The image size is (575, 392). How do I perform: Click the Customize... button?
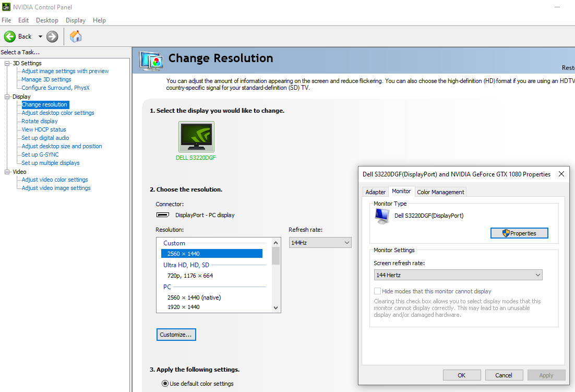(x=176, y=335)
